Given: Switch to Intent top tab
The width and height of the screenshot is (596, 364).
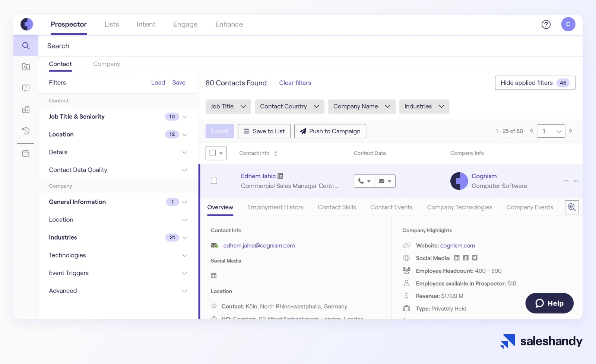Looking at the screenshot, I should click(146, 24).
